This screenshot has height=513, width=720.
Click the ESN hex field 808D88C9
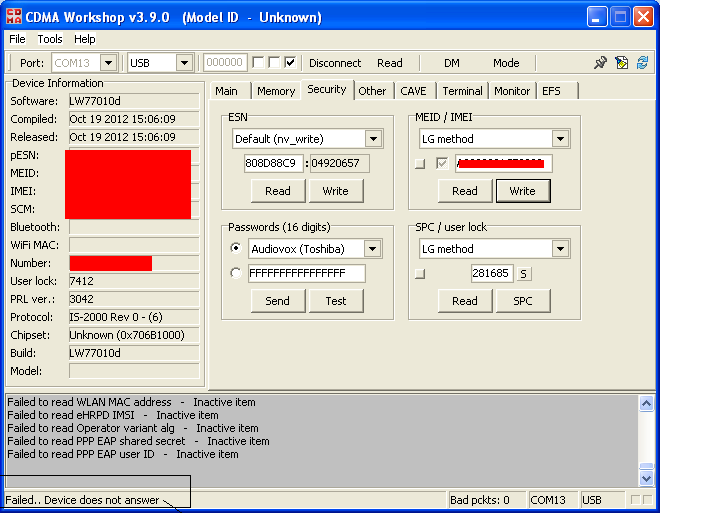click(274, 163)
